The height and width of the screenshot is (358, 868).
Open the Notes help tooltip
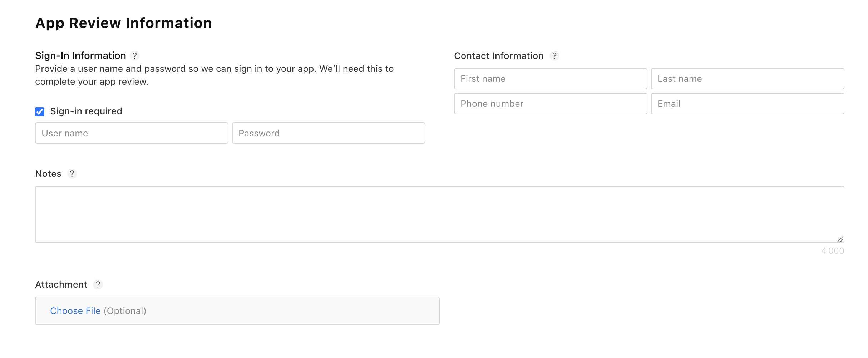(x=73, y=174)
